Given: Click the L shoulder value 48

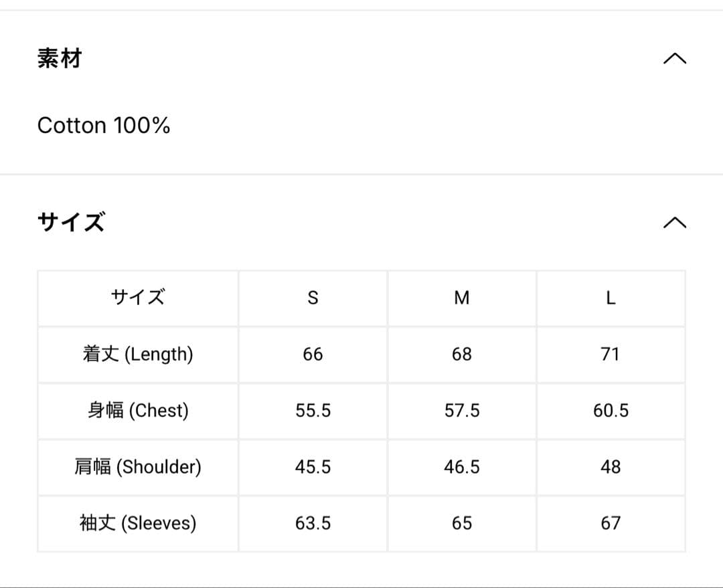Looking at the screenshot, I should pyautogui.click(x=611, y=466).
